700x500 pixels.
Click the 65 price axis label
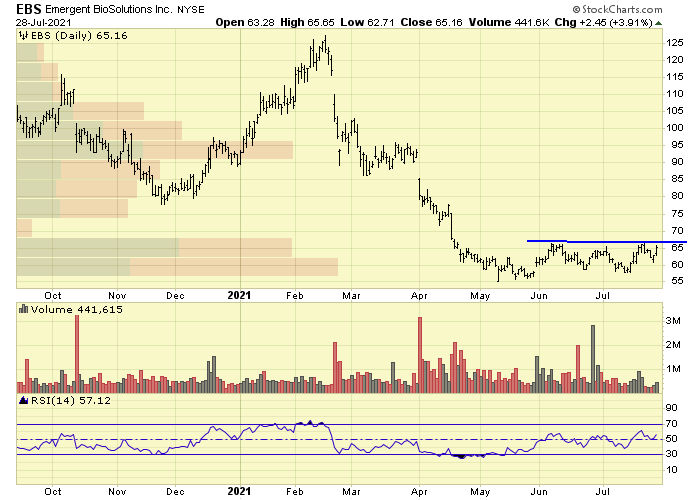(x=677, y=248)
